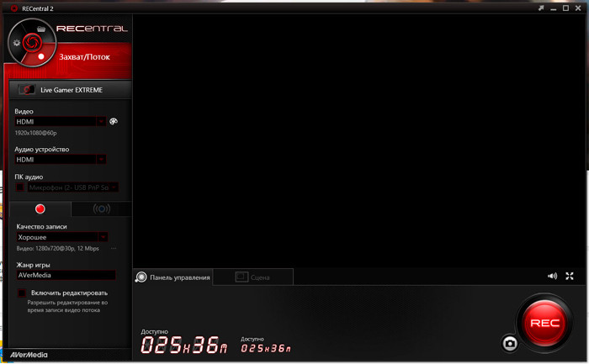Open recording quality details ellipsis button
Image resolution: width=589 pixels, height=364 pixels.
pyautogui.click(x=114, y=249)
